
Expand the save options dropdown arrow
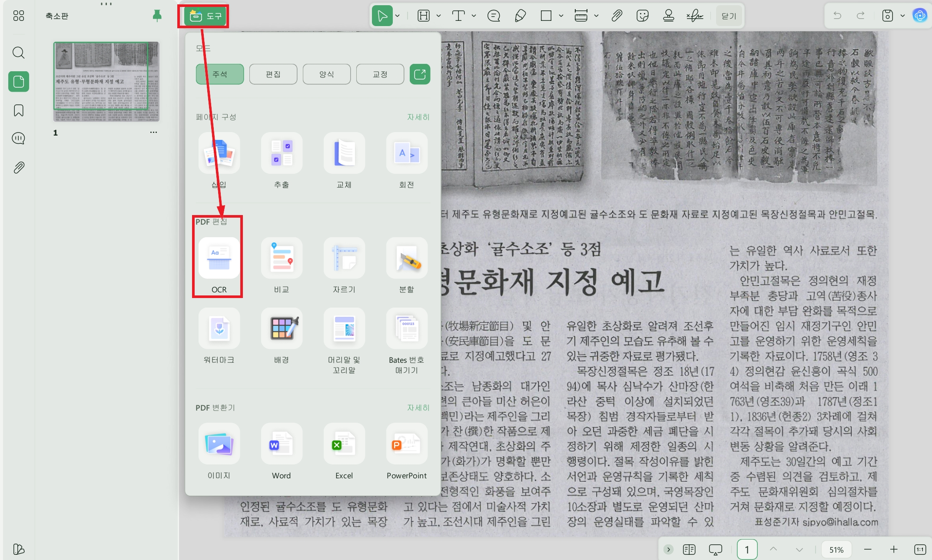click(x=902, y=16)
